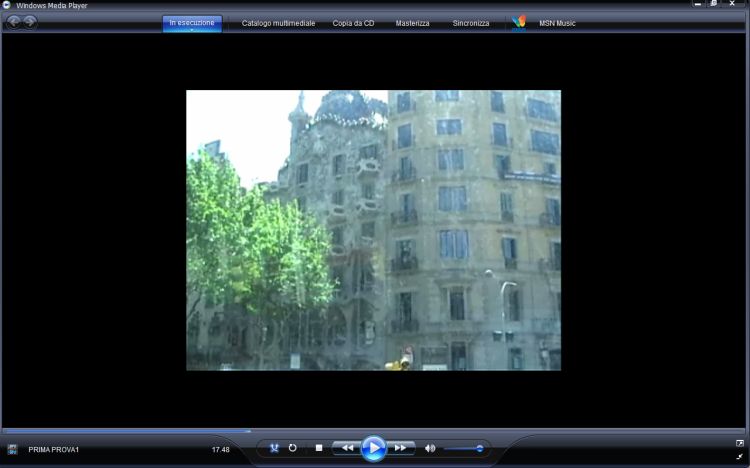Toggle repeat mode
Viewport: 750px width, 468px height.
click(293, 448)
